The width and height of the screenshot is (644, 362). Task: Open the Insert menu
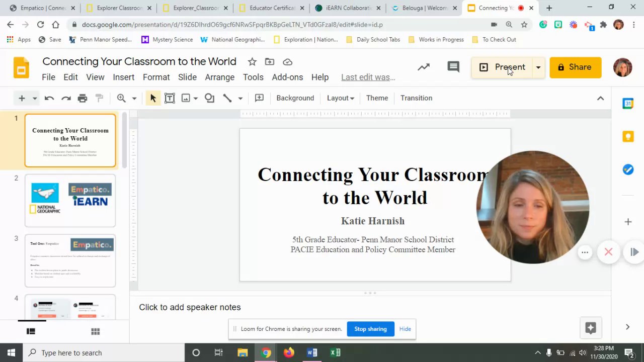pyautogui.click(x=123, y=77)
